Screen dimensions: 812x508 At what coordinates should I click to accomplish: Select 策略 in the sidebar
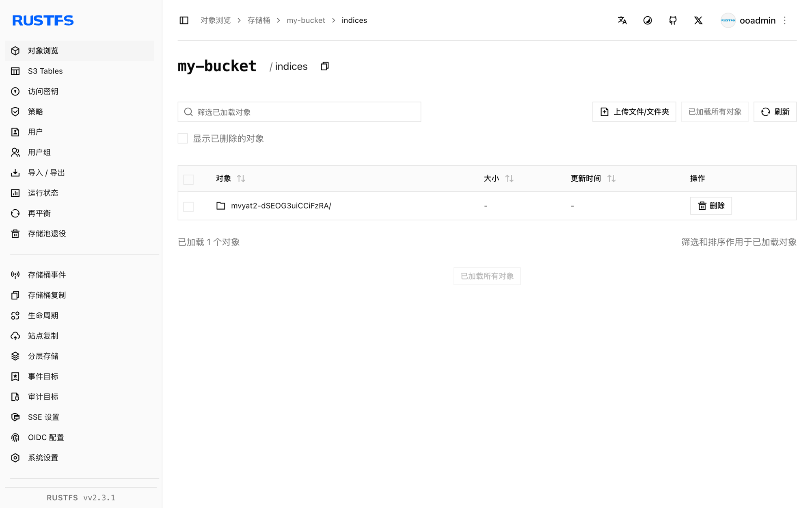point(80,112)
